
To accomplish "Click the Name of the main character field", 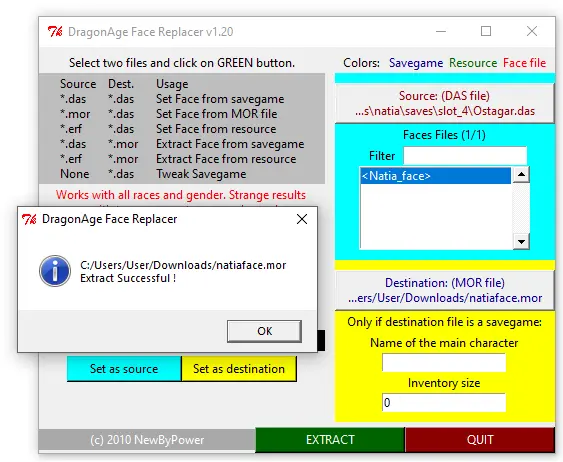I will tap(444, 363).
